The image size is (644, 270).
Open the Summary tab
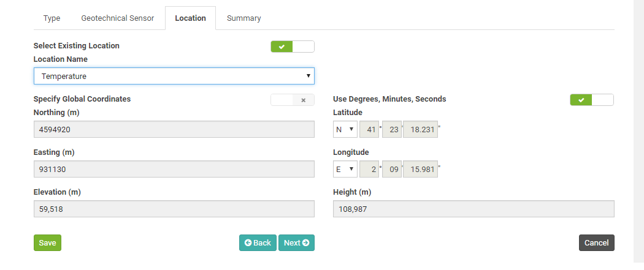click(244, 18)
